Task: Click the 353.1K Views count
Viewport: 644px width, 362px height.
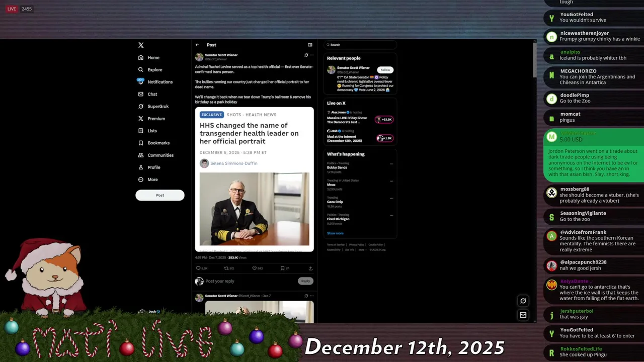Action: tap(237, 257)
